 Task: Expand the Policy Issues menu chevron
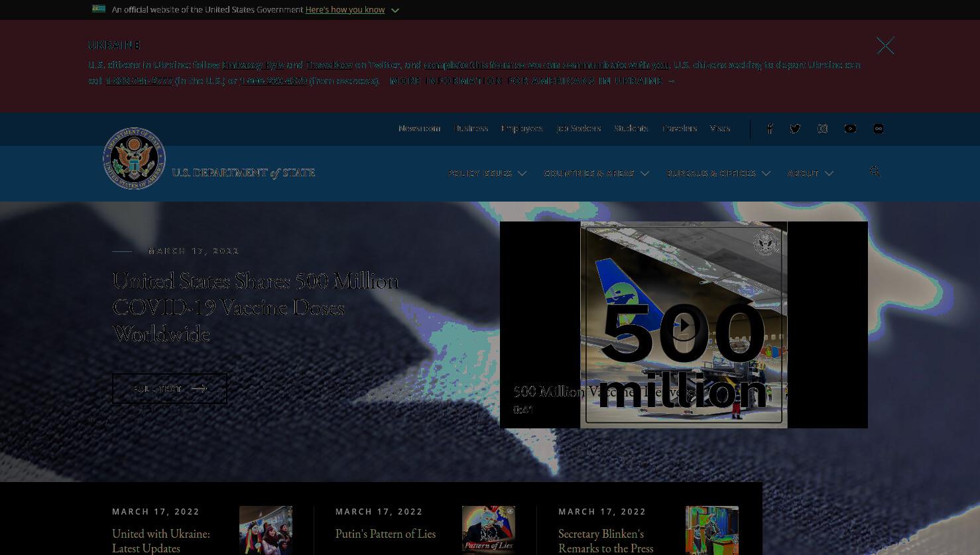coord(522,173)
